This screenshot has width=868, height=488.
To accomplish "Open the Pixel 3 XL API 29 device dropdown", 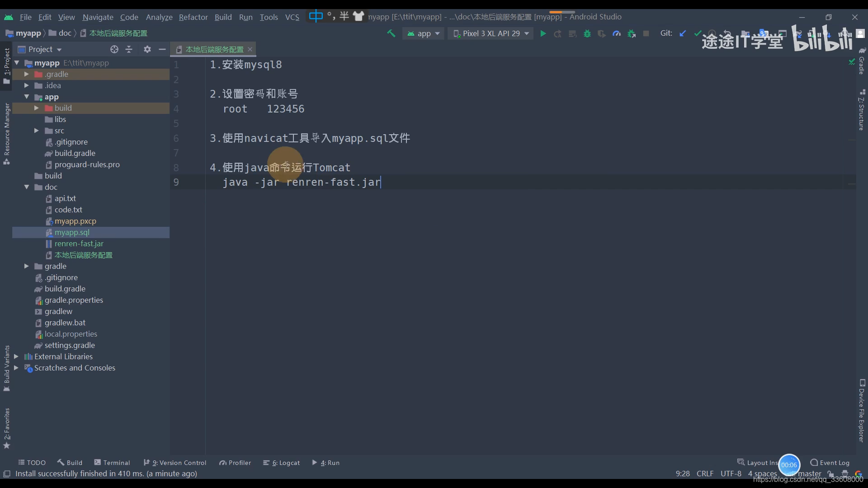I will click(x=491, y=33).
